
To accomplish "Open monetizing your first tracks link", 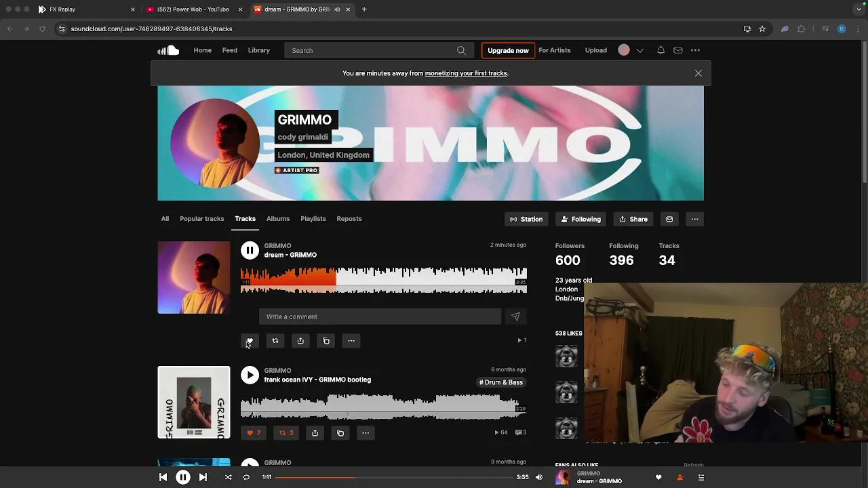I will pyautogui.click(x=466, y=73).
